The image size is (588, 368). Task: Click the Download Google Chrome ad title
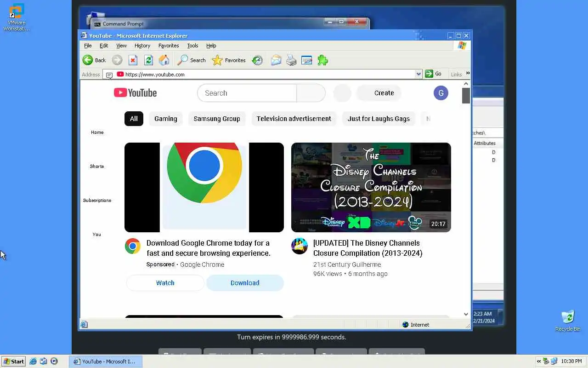209,248
